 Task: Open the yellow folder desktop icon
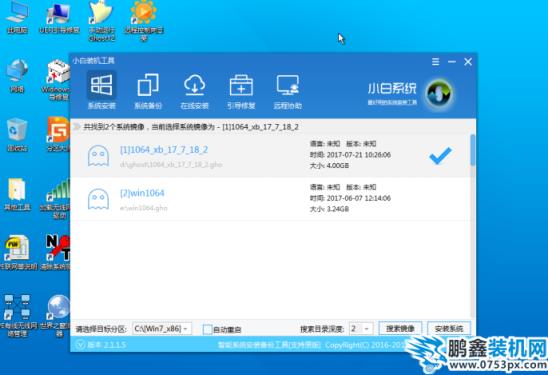click(x=17, y=194)
